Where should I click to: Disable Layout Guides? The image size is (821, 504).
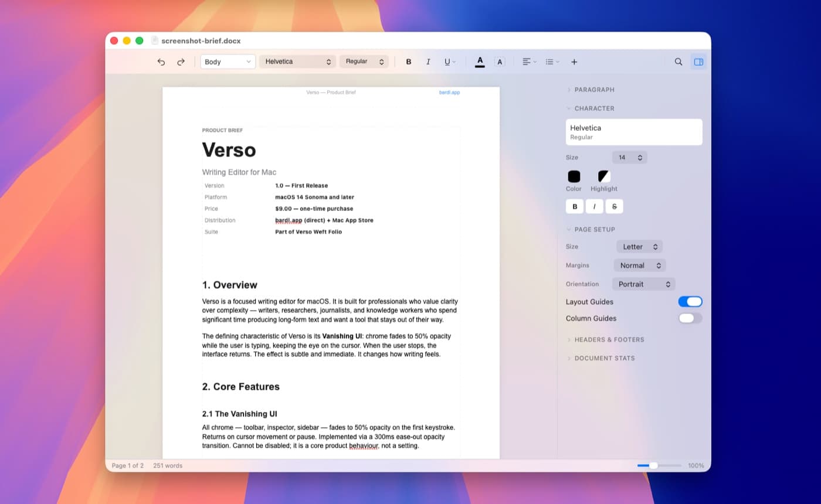point(690,301)
